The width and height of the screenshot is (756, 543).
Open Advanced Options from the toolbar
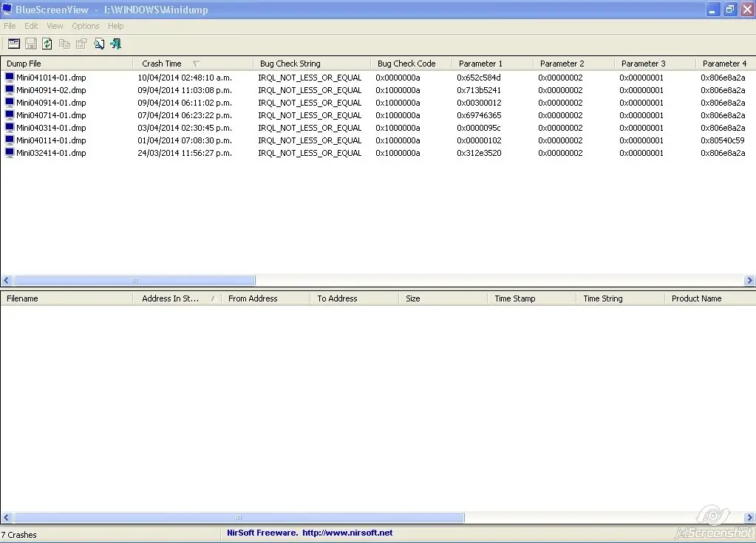(14, 44)
